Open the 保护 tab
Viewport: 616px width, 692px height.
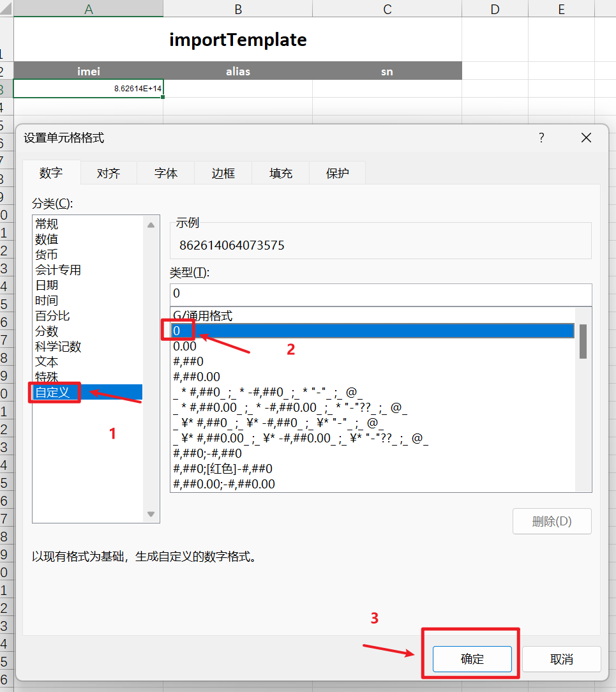coord(337,172)
